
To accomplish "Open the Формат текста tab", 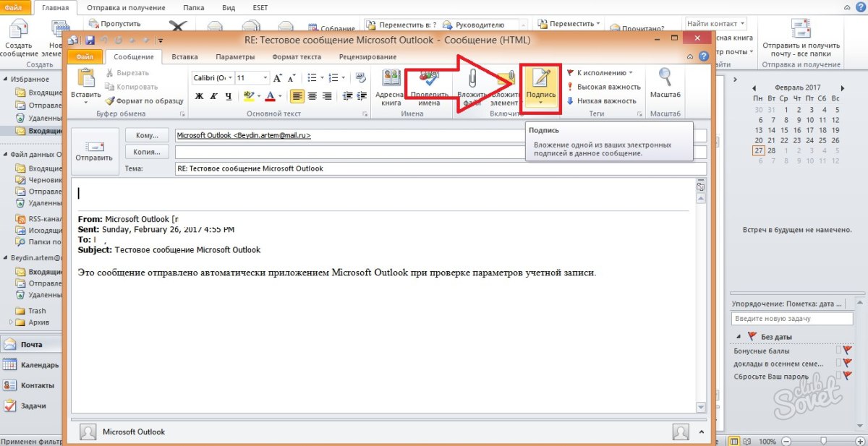I will (296, 57).
